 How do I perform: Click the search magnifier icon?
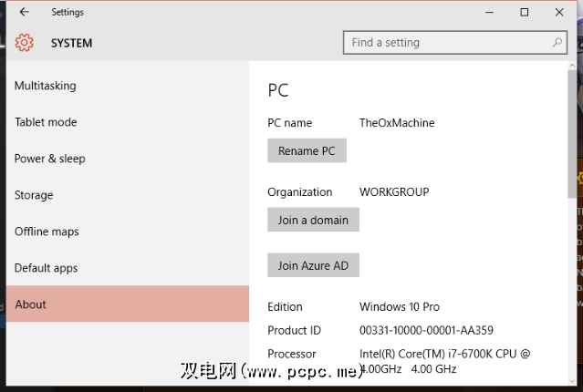[557, 42]
